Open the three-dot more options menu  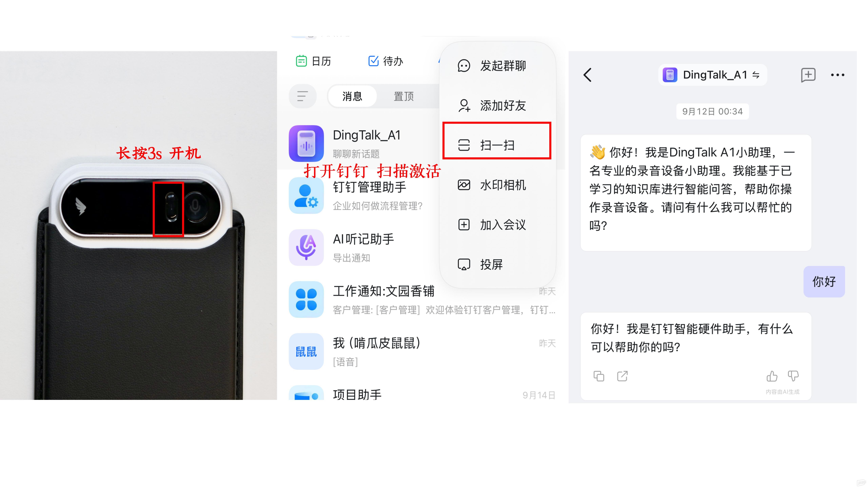click(x=837, y=75)
